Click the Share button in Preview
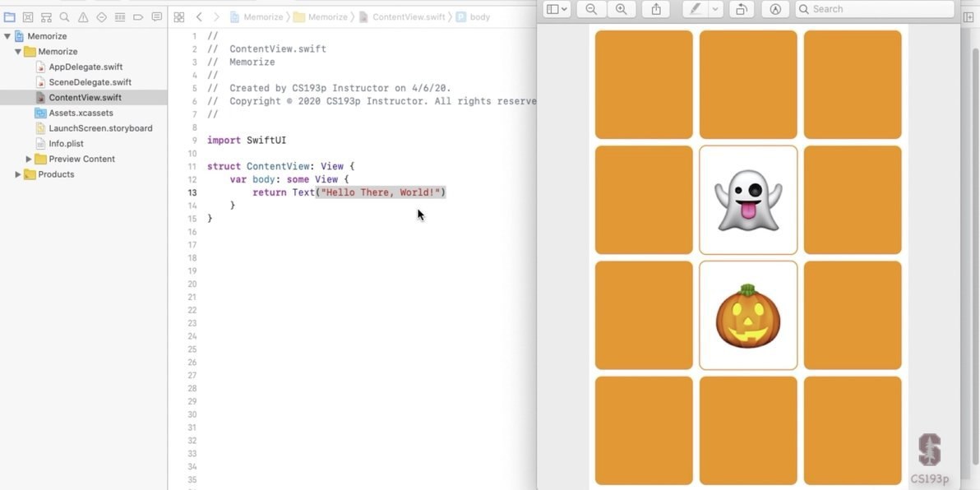980x490 pixels. click(x=656, y=9)
